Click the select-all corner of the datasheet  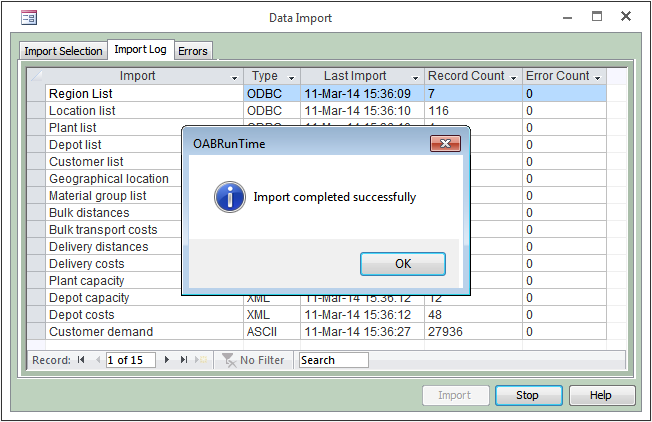(36, 76)
